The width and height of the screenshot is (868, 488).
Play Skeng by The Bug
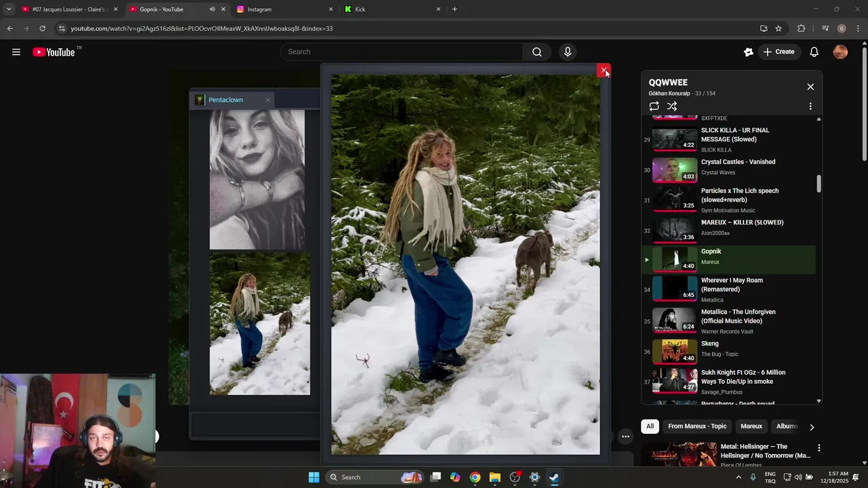click(x=729, y=352)
